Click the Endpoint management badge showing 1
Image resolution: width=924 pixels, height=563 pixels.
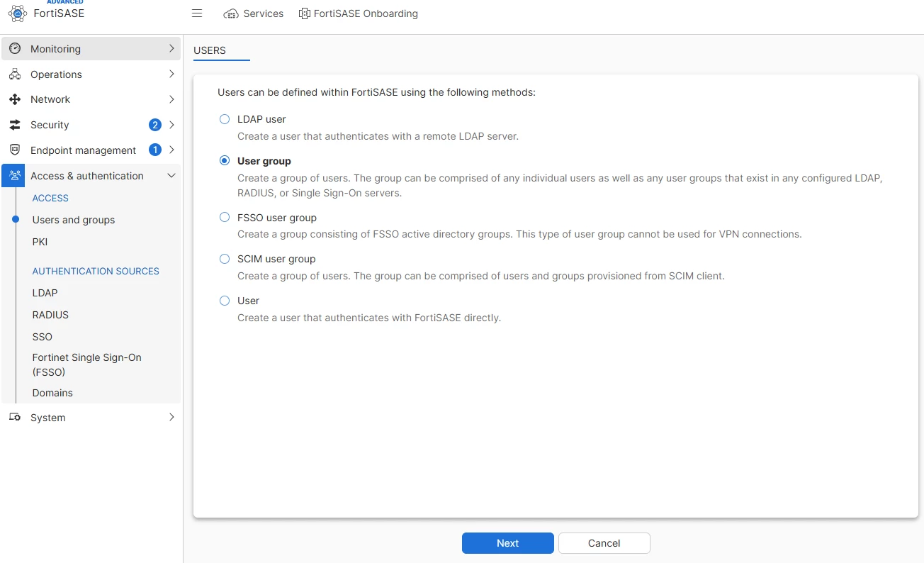155,150
